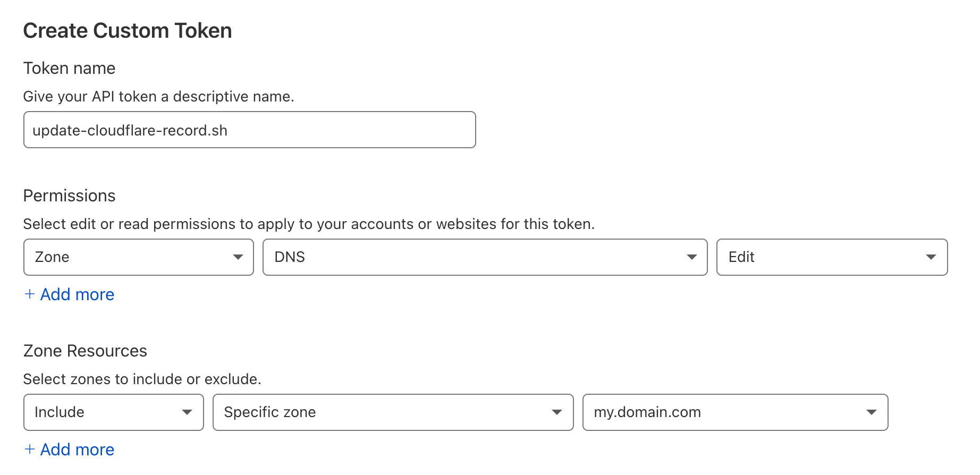Image resolution: width=980 pixels, height=475 pixels.
Task: Open the Edit access level dropdown
Action: 832,257
